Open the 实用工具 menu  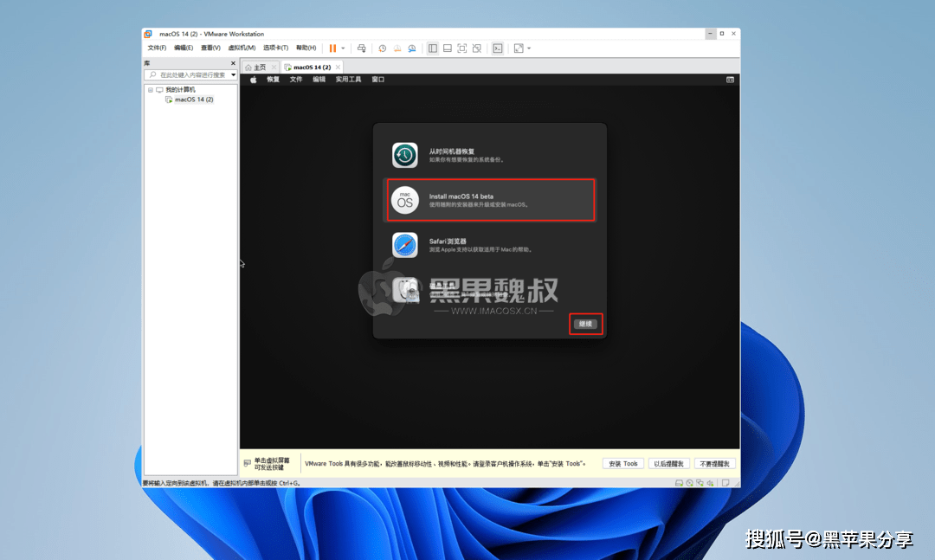348,80
